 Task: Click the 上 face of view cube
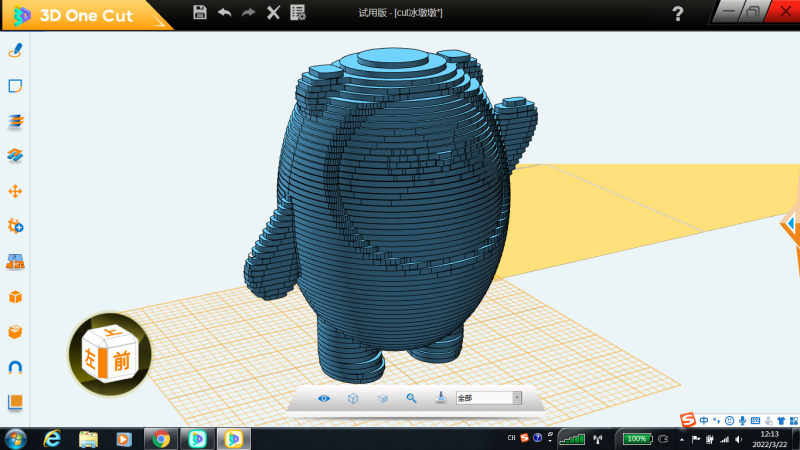pos(112,333)
